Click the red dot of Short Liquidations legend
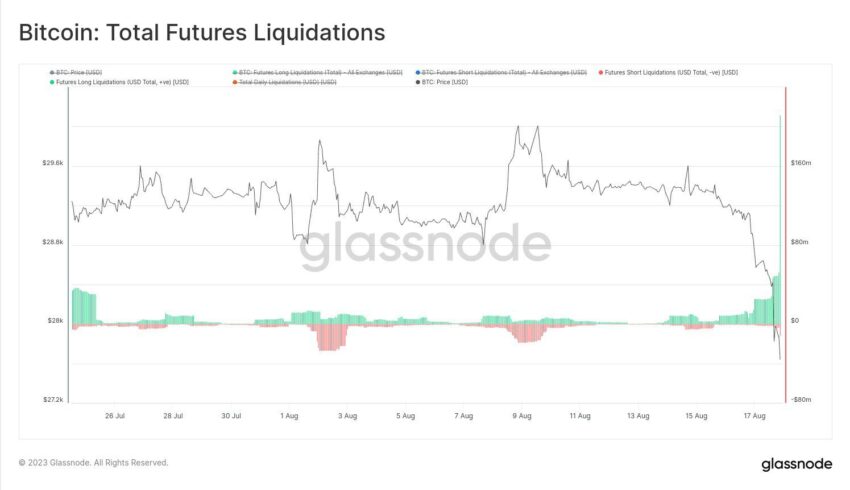 (601, 72)
